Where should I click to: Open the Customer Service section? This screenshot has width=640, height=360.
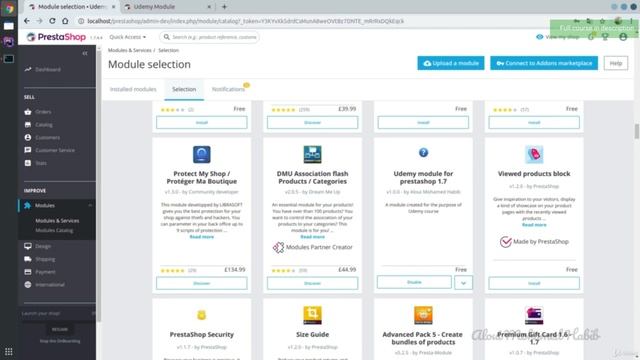click(x=55, y=150)
